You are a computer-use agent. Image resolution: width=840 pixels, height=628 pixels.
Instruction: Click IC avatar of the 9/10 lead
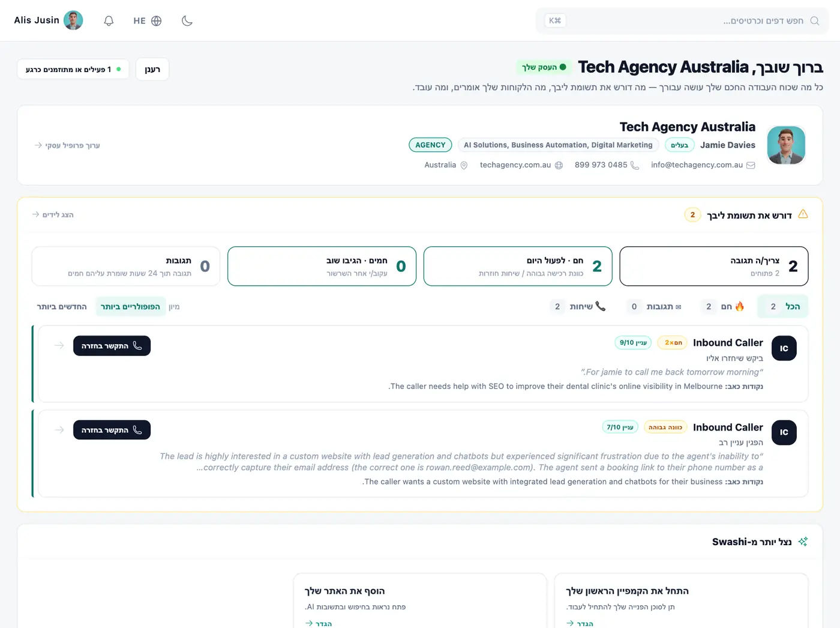(784, 348)
